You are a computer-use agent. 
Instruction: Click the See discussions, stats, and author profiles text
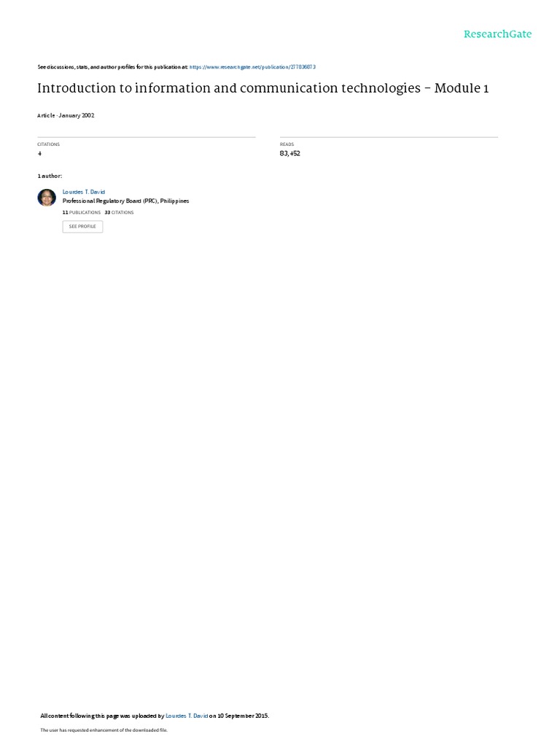(112, 67)
